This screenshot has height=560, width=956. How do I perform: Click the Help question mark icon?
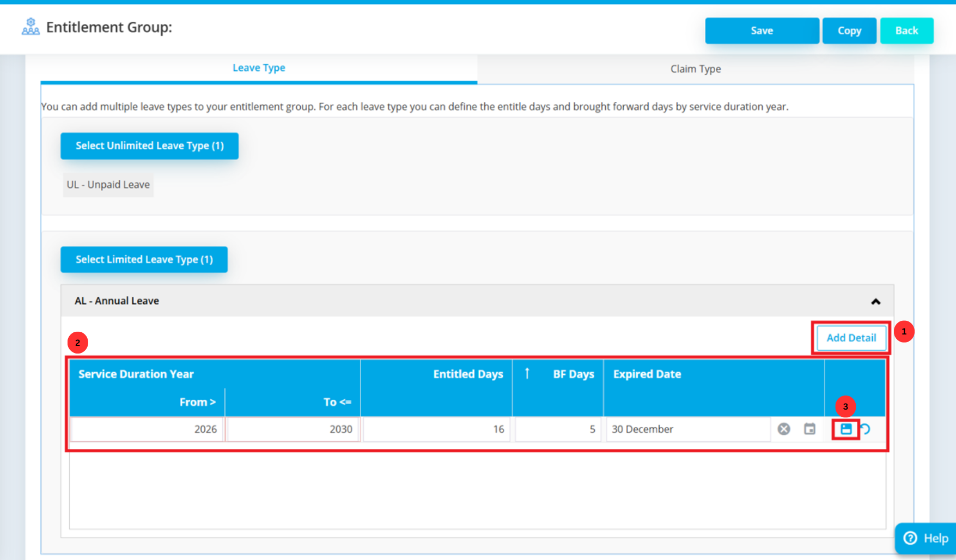point(910,538)
